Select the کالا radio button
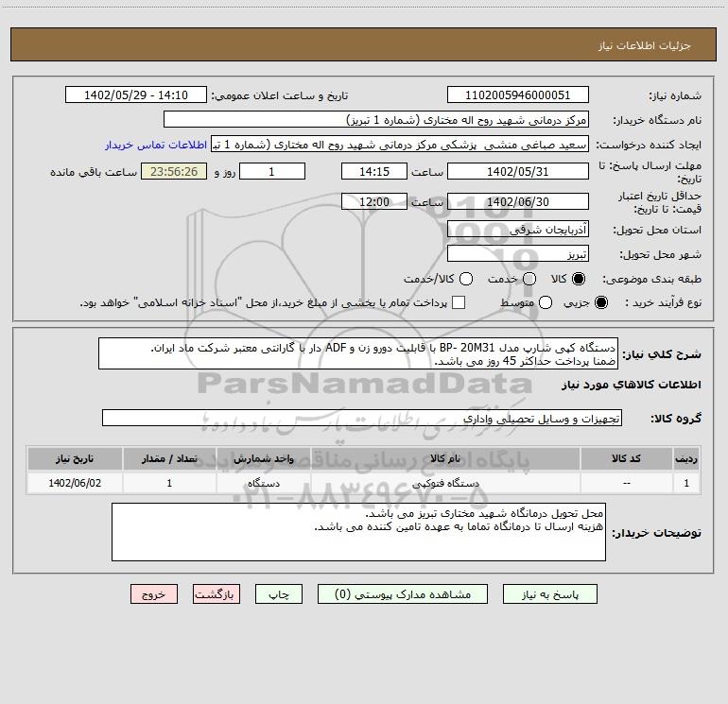The width and height of the screenshot is (728, 704). 578,279
